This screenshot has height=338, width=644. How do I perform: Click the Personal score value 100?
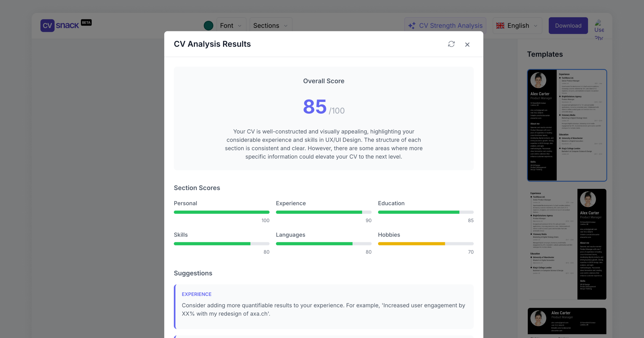[x=265, y=221]
